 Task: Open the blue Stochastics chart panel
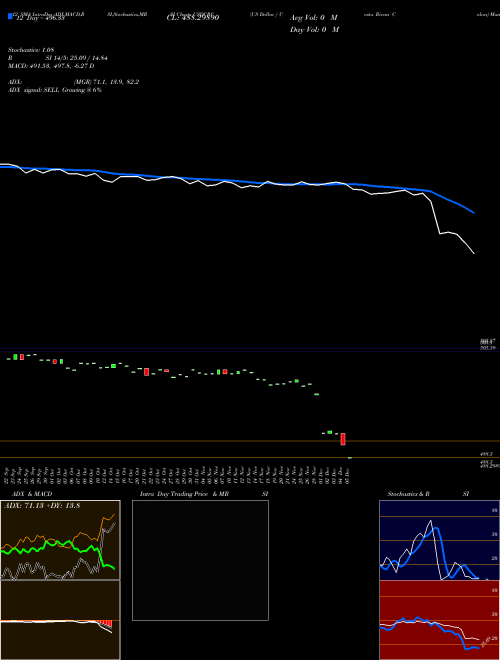coord(439,540)
